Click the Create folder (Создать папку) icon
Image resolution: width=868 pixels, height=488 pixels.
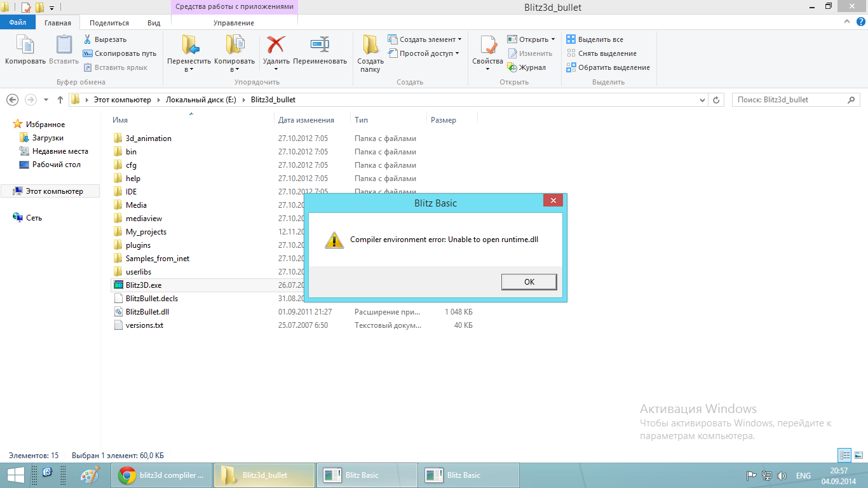coord(370,45)
